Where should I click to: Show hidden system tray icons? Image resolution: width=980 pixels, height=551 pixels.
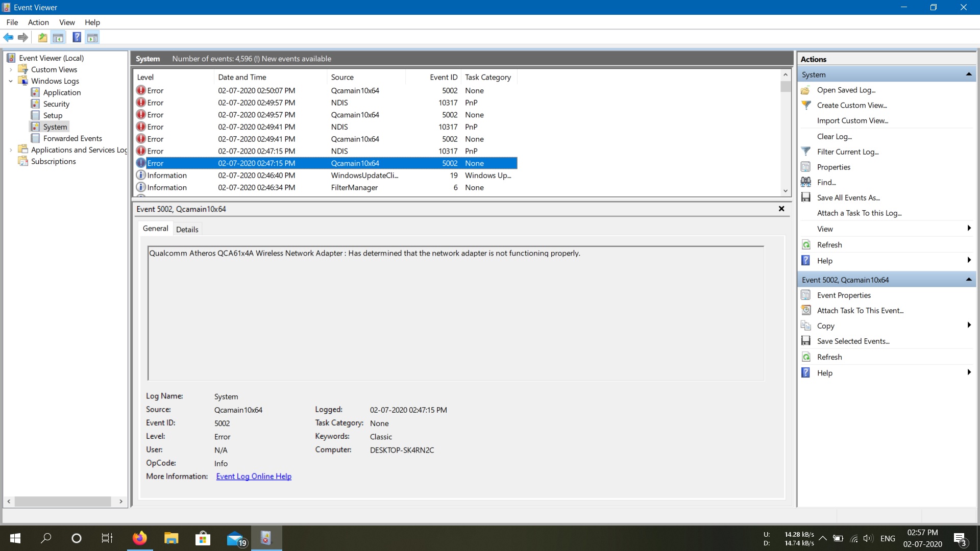click(823, 538)
